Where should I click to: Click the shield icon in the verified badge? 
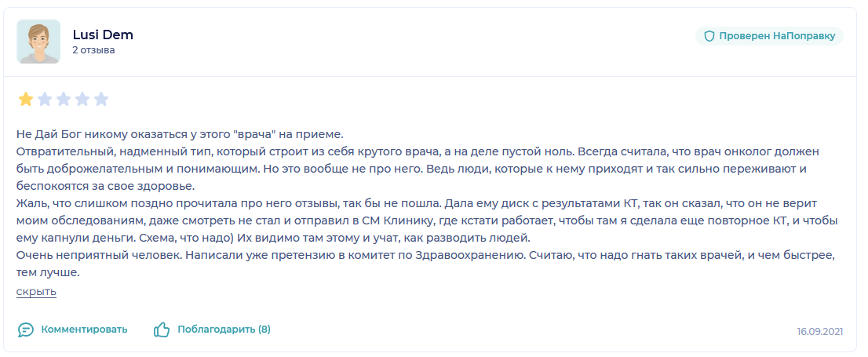click(x=709, y=37)
